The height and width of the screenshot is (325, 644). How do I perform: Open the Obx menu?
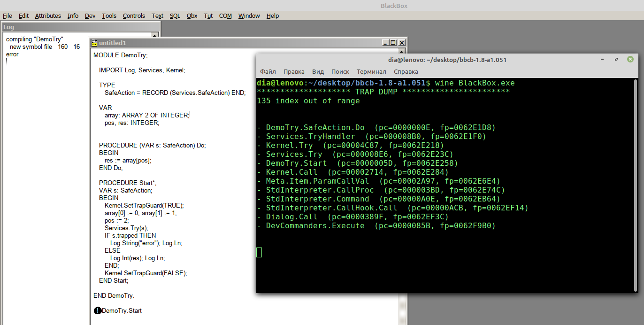point(192,15)
